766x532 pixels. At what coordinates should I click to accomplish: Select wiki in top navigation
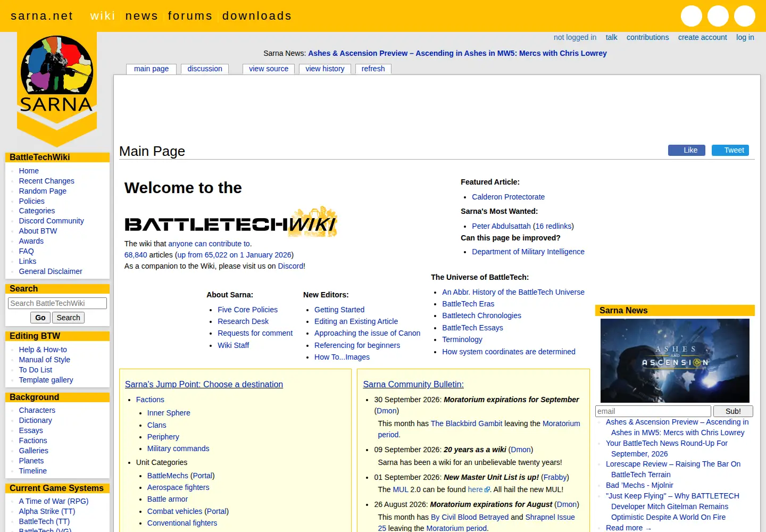point(103,16)
